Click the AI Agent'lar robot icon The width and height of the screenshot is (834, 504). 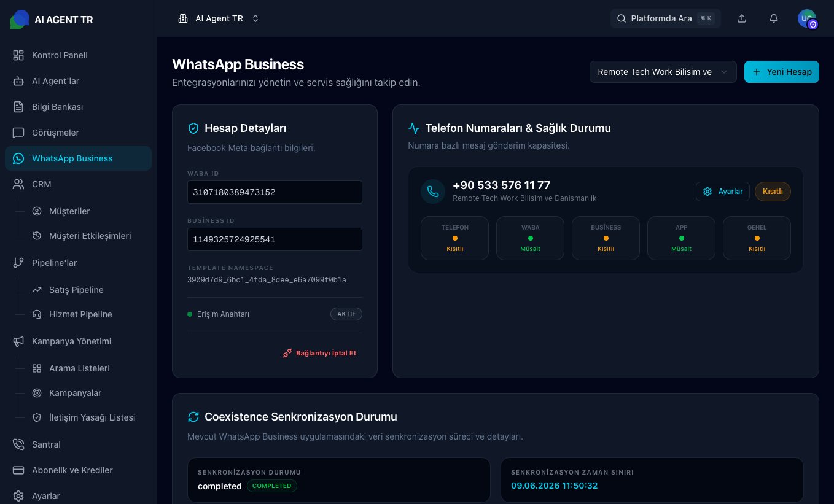click(x=18, y=81)
